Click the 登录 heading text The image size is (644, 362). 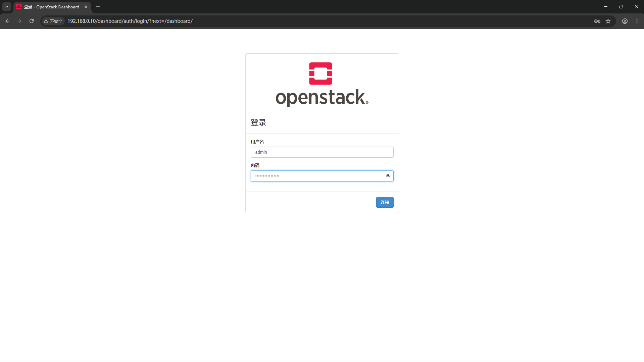pos(258,123)
